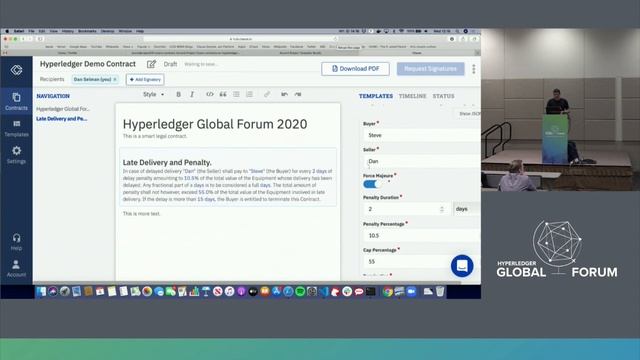Undo the last edit
The image size is (640, 360).
(284, 94)
